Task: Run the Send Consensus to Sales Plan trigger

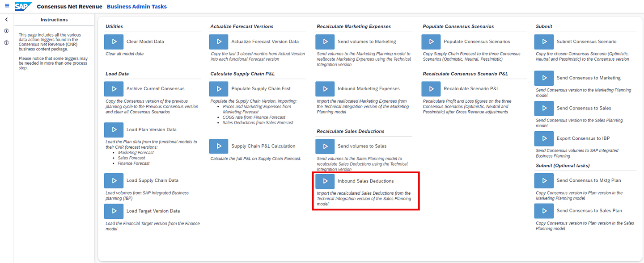Action: click(544, 211)
